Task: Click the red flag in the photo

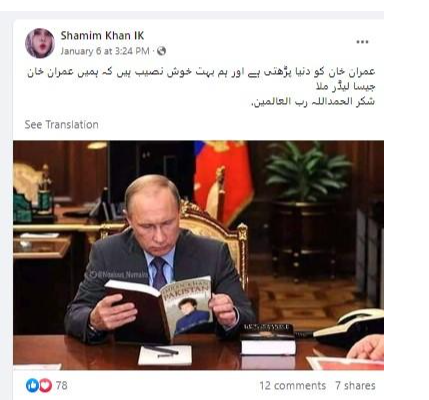Action: click(x=224, y=180)
